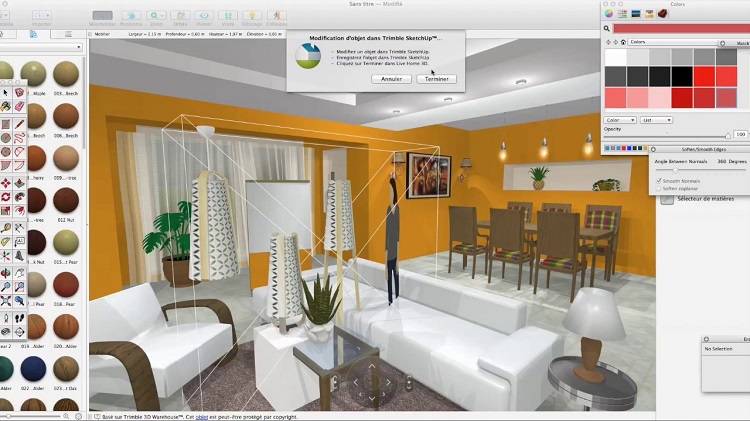Open the materials library tab
Screen dimensions: 750x421
point(33,34)
